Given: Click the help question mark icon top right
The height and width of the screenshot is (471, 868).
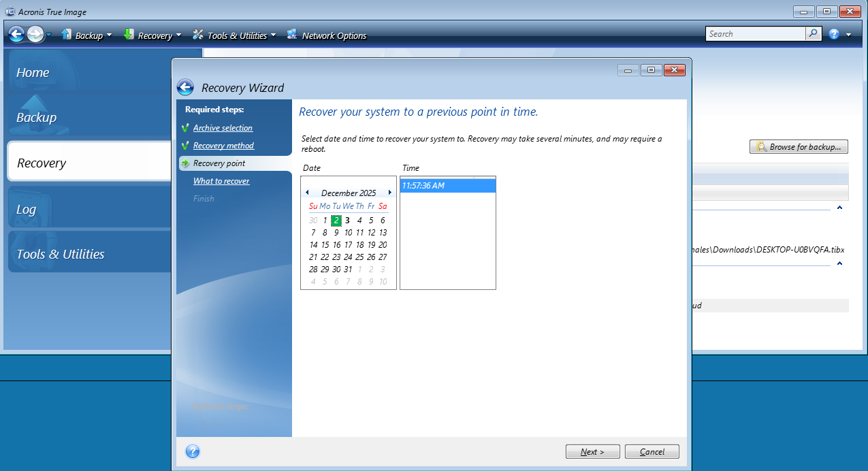Looking at the screenshot, I should (835, 33).
